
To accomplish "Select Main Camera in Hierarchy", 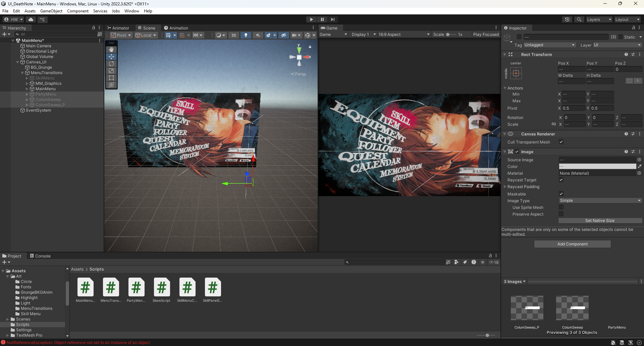I will [x=39, y=46].
